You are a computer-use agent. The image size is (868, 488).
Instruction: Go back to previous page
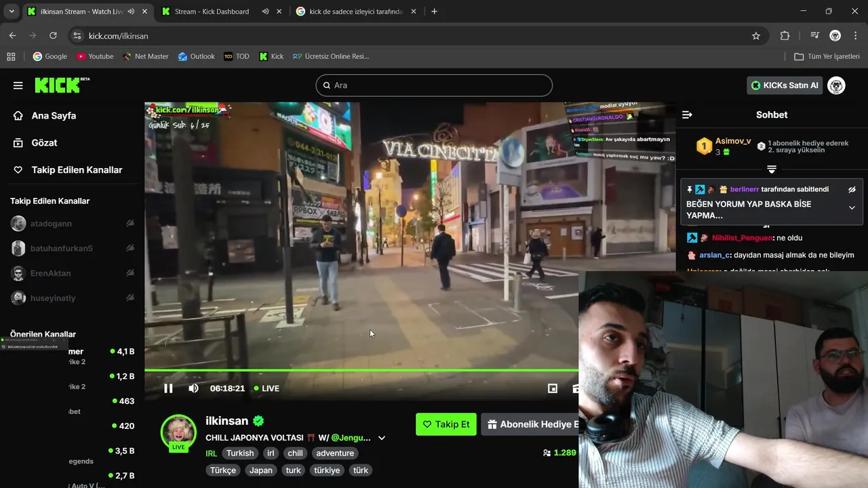12,36
